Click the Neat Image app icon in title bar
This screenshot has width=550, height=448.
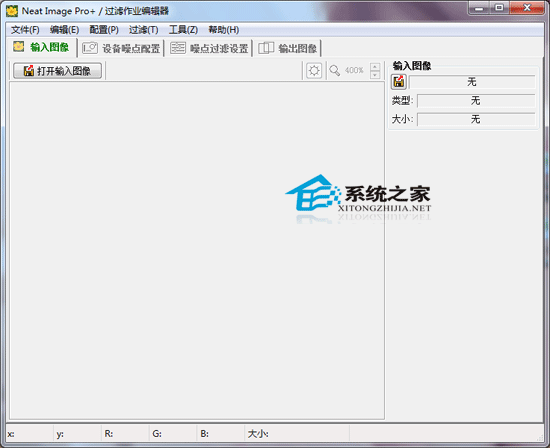pos(12,11)
